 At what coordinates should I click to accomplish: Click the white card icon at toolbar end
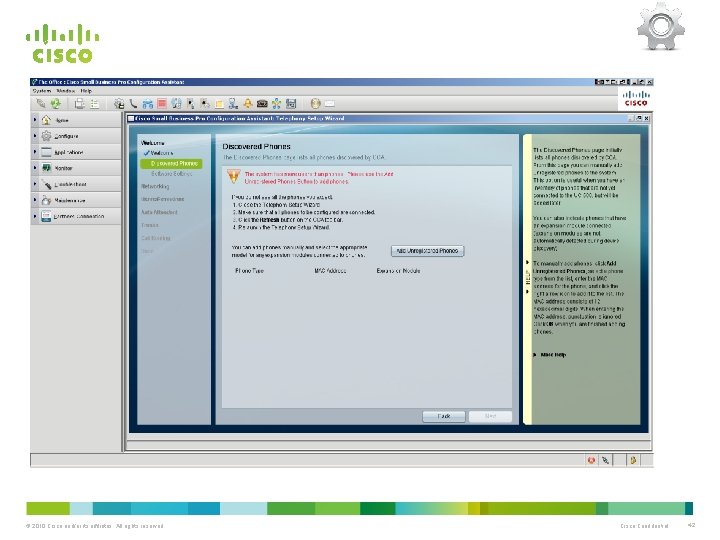329,104
